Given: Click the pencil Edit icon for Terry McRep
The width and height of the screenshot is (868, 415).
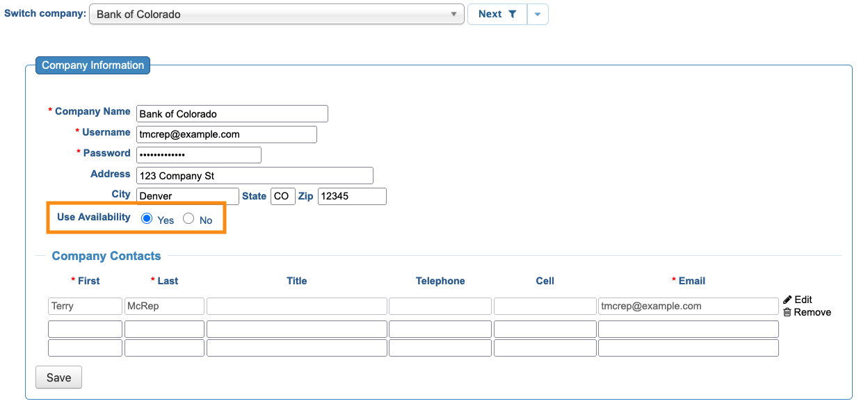Looking at the screenshot, I should point(787,300).
